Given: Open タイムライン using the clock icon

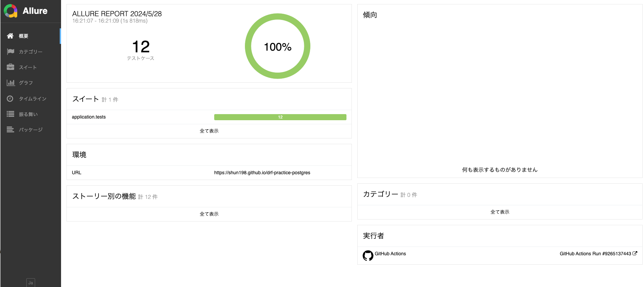Looking at the screenshot, I should point(10,98).
